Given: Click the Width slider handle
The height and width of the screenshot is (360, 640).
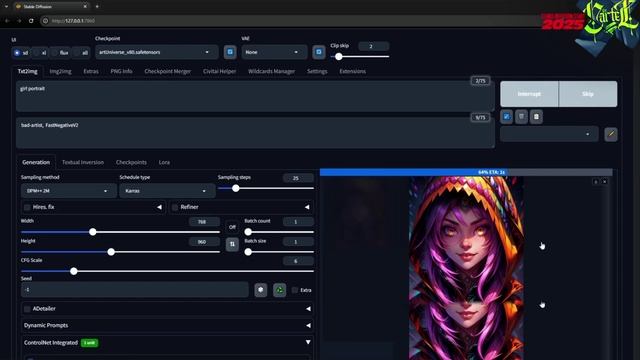Looking at the screenshot, I should pos(93,232).
